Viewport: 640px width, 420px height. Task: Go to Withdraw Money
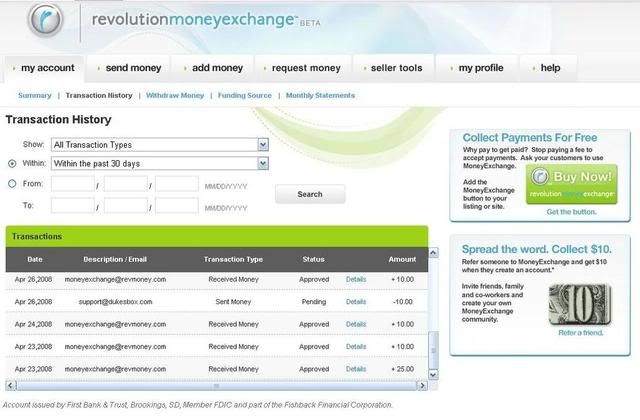coord(175,96)
